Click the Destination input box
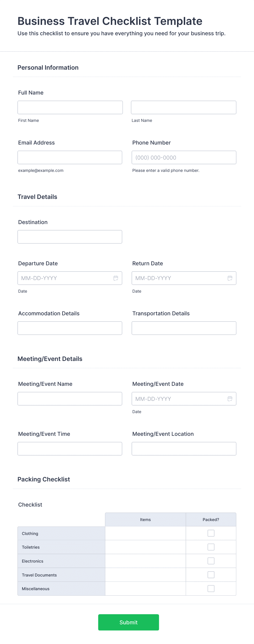Screen dimensions: 254x644 (x=70, y=237)
